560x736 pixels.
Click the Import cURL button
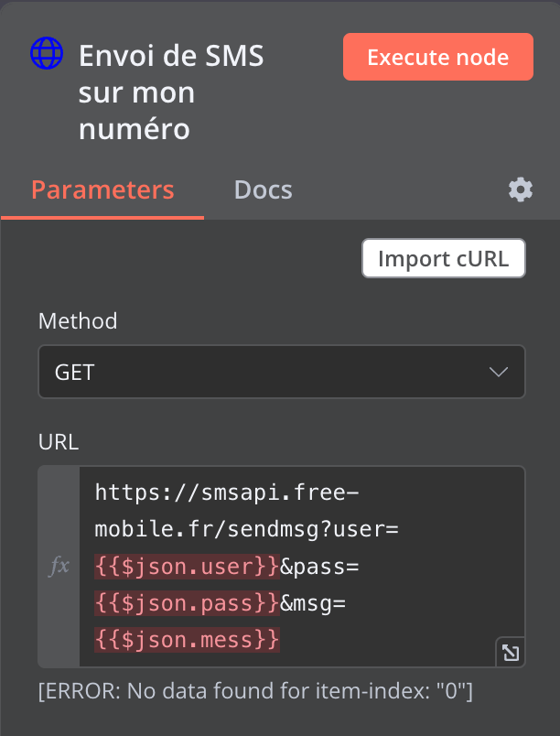tap(443, 258)
